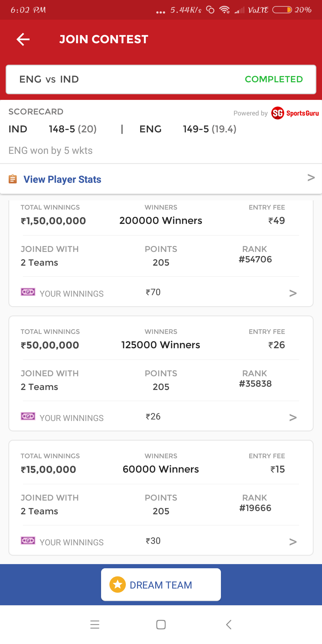Open the ₹15,00,000 total winnings contest card
This screenshot has width=322, height=644.
161,498
